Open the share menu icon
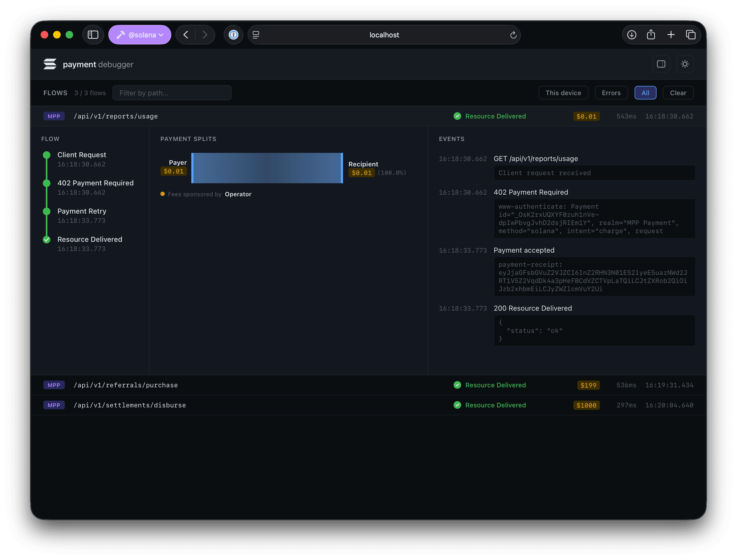The width and height of the screenshot is (737, 560). (651, 35)
